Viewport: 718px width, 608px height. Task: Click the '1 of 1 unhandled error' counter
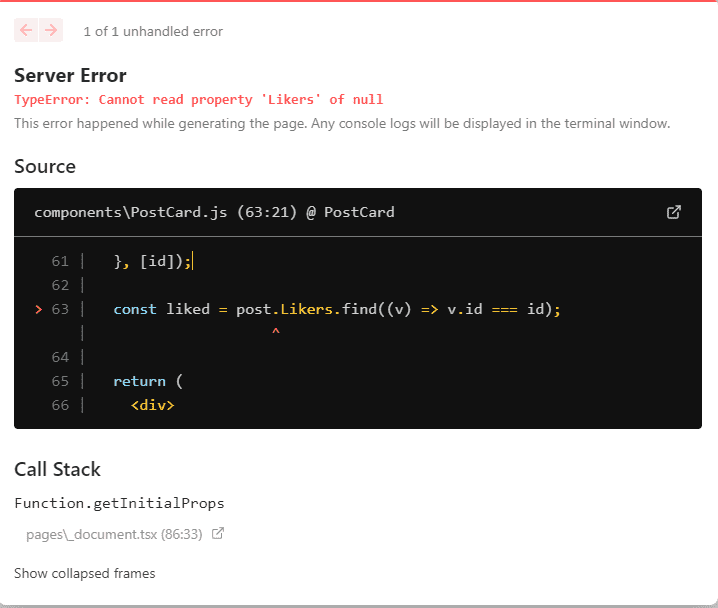pos(153,31)
